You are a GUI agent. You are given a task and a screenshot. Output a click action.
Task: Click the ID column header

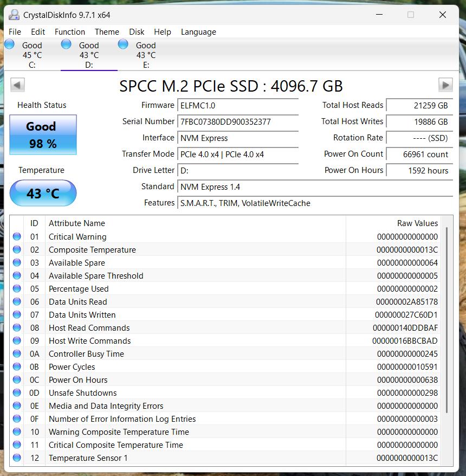(34, 223)
